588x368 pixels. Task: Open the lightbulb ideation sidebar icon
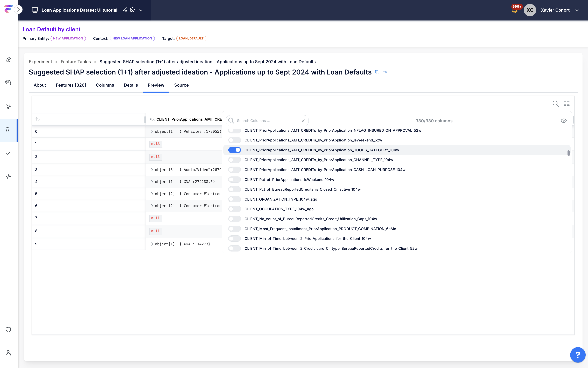tap(8, 106)
